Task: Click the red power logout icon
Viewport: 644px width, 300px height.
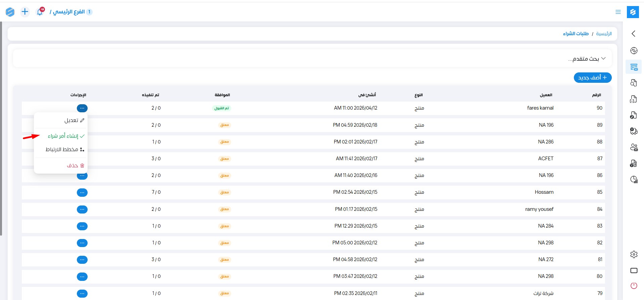Action: [634, 286]
